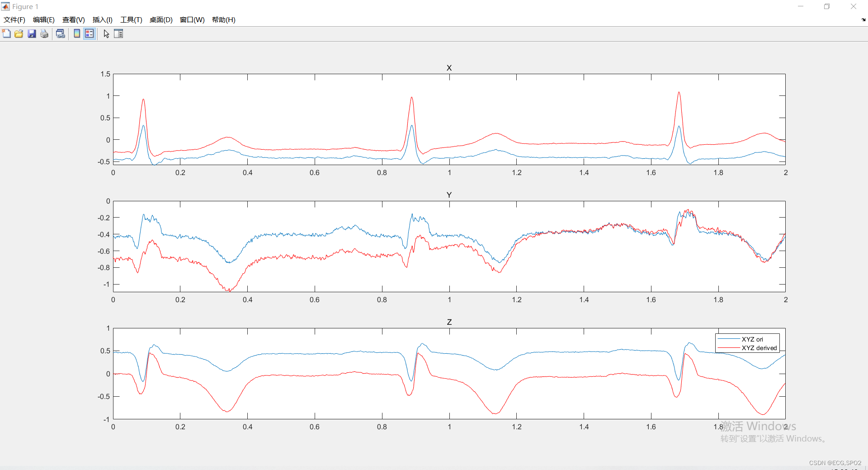
Task: Insert a colorbar using the toolbar icon
Action: pos(77,33)
